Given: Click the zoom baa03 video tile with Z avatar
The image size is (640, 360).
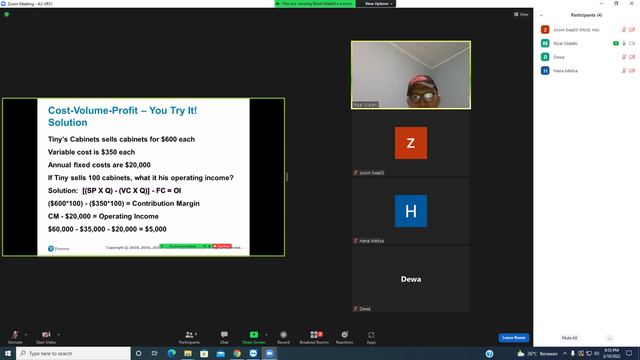Looking at the screenshot, I should pos(411,143).
